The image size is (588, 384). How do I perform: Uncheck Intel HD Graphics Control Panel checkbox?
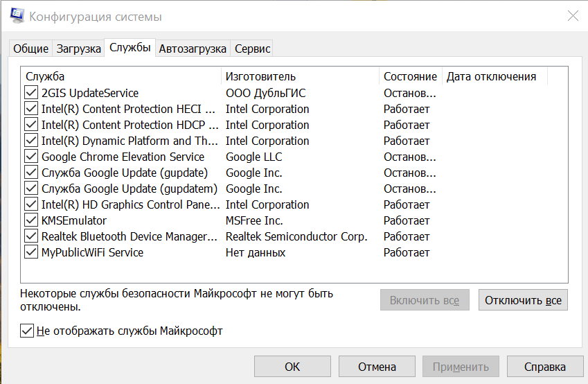(31, 204)
